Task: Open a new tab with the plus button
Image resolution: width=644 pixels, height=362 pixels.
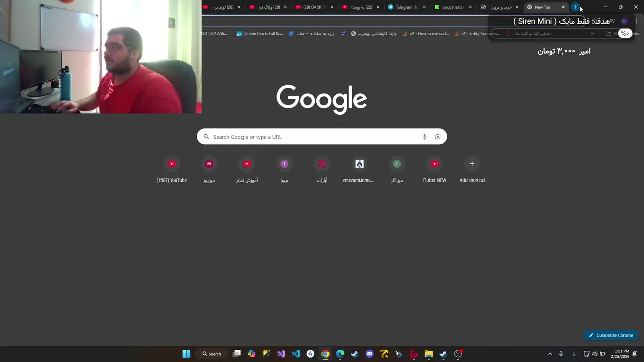Action: tap(575, 7)
